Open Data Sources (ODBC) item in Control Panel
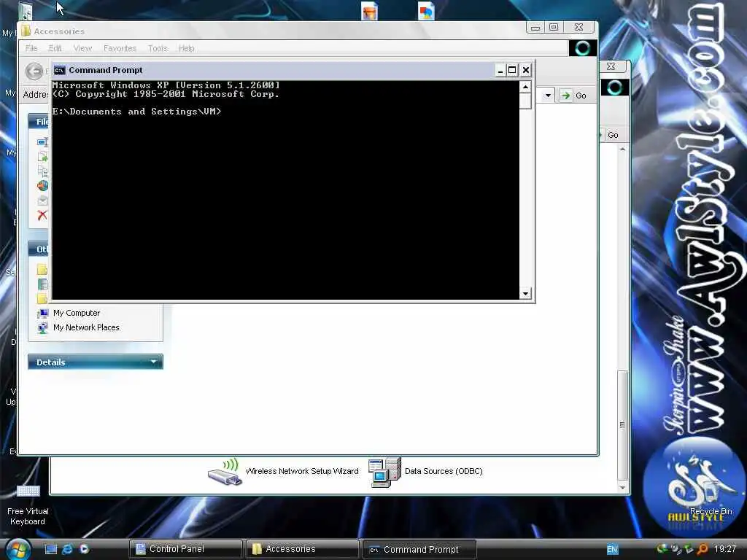 click(x=425, y=472)
